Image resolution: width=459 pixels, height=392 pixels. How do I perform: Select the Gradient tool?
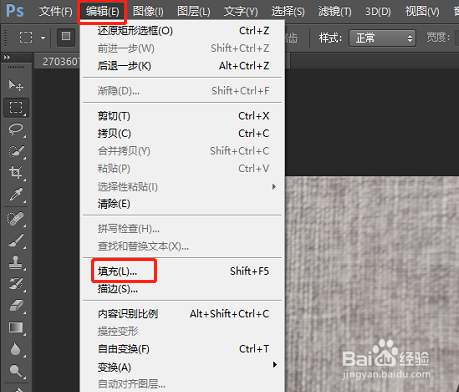tap(16, 328)
